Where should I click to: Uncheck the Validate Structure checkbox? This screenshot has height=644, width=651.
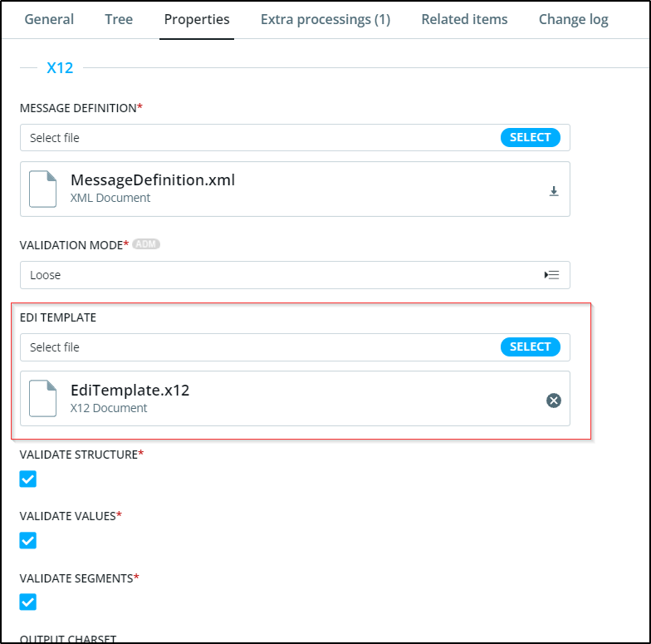28,479
